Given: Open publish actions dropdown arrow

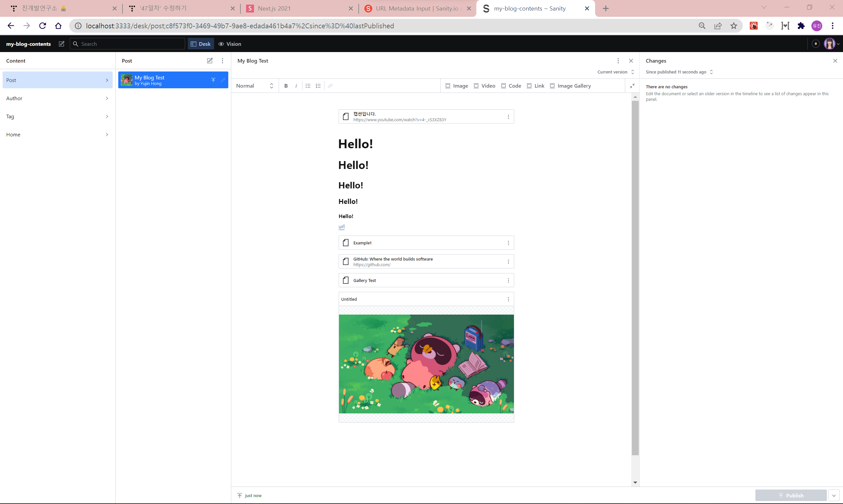Looking at the screenshot, I should [x=833, y=495].
